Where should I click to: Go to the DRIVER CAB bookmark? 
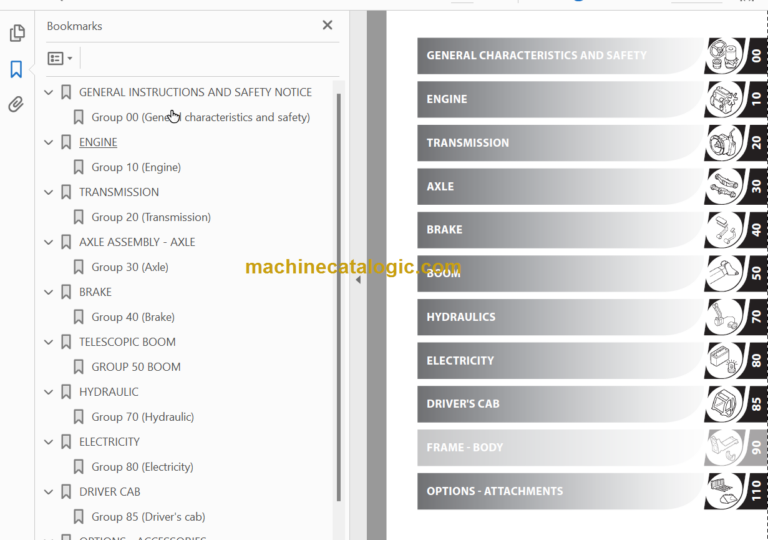(x=110, y=492)
